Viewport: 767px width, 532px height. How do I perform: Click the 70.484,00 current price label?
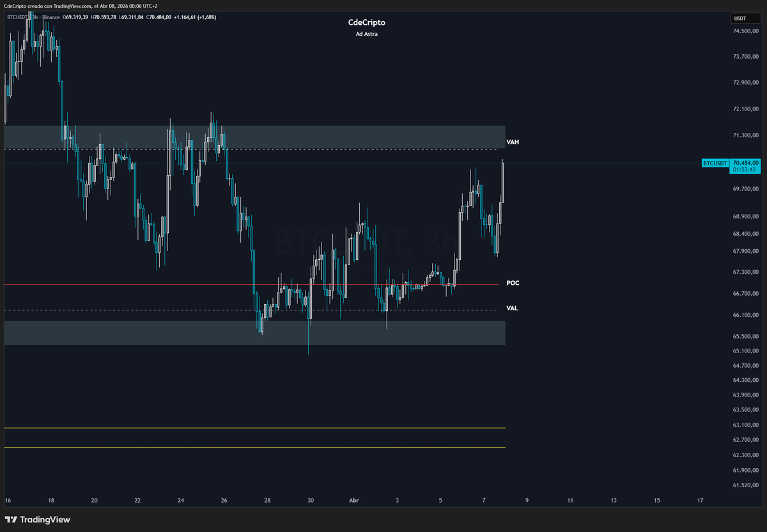[x=744, y=163]
